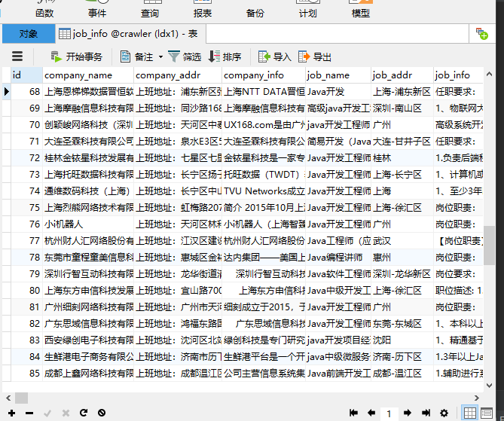504x421 pixels.
Task: Select the 成都-温江区 job_addr cell
Action: 402,373
